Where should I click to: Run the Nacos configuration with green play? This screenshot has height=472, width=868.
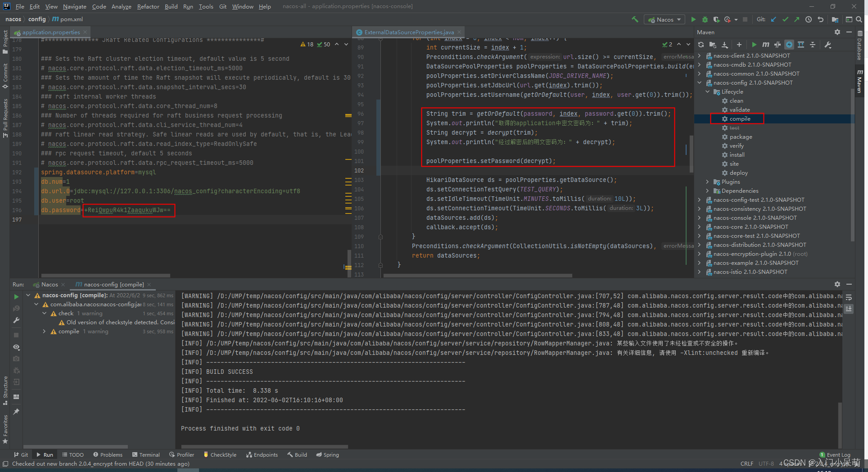(693, 19)
